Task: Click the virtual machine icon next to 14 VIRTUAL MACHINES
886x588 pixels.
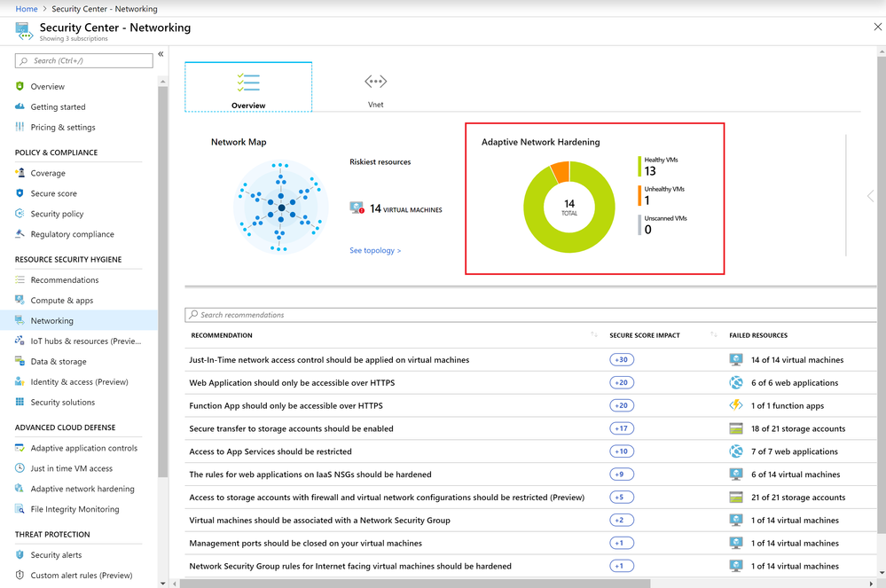Action: pyautogui.click(x=357, y=208)
